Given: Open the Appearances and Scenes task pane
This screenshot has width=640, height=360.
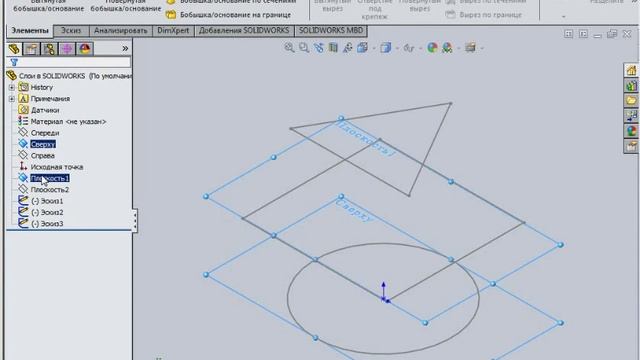Looking at the screenshot, I should coord(631,131).
